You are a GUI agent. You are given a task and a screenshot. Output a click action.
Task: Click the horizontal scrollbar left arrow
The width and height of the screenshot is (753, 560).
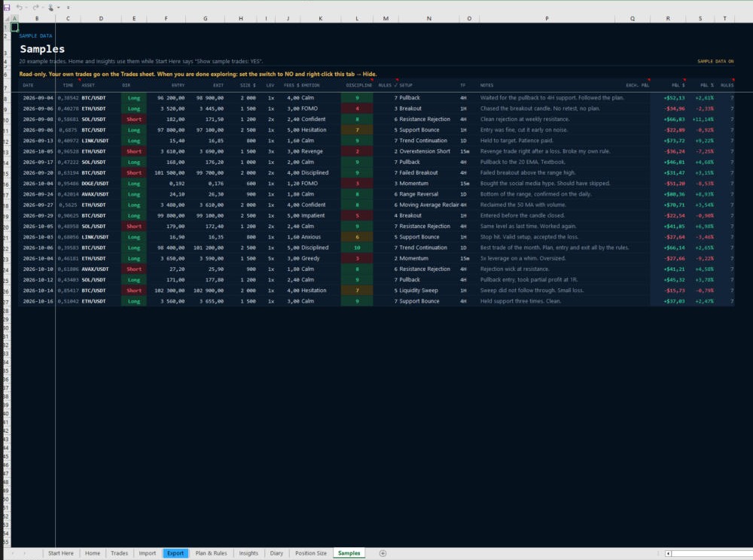click(668, 553)
